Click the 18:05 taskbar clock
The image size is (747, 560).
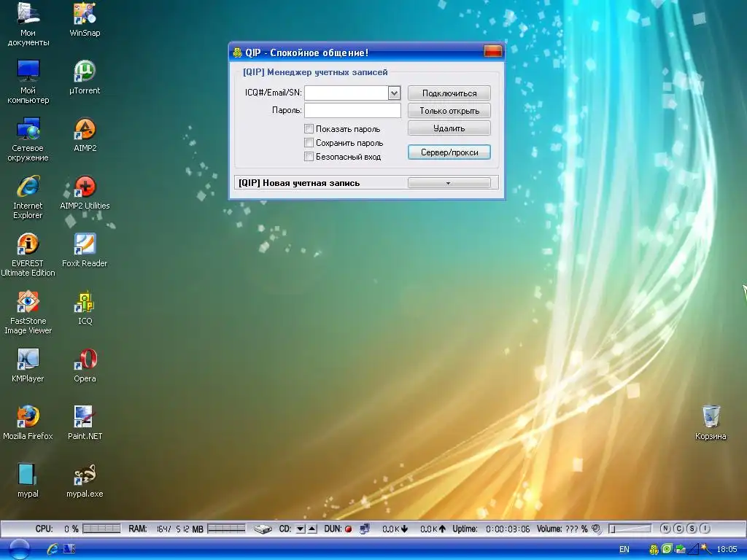727,550
